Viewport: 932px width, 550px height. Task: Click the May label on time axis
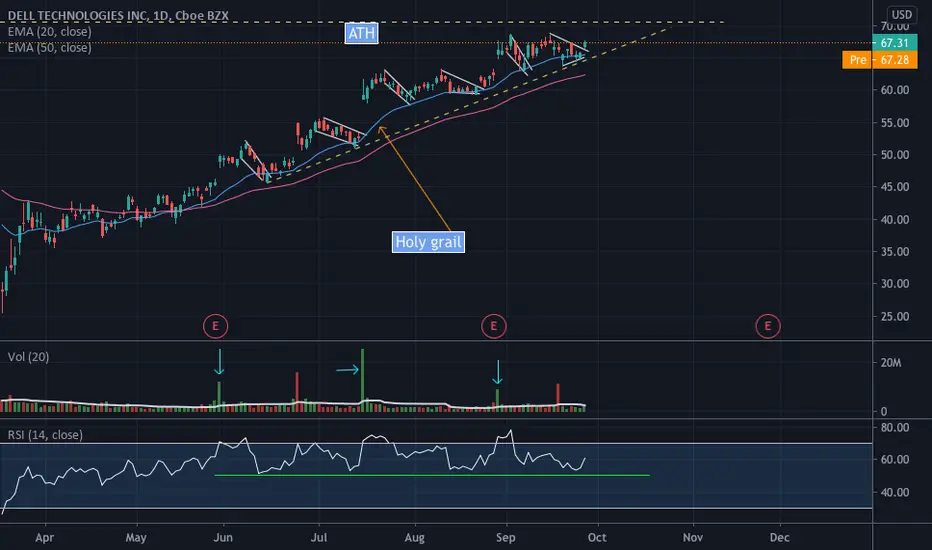136,538
